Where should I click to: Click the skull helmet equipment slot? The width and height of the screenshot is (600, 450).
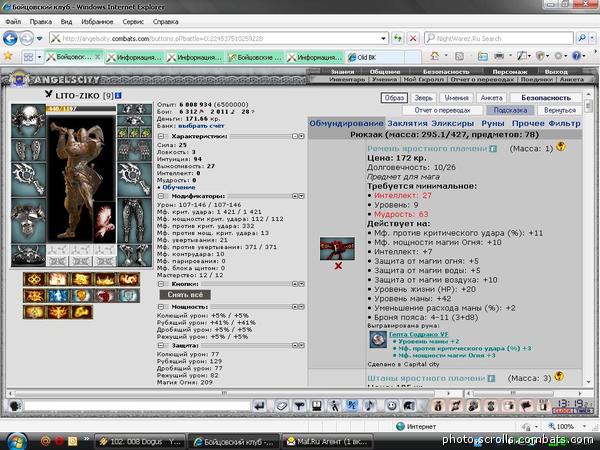28,121
